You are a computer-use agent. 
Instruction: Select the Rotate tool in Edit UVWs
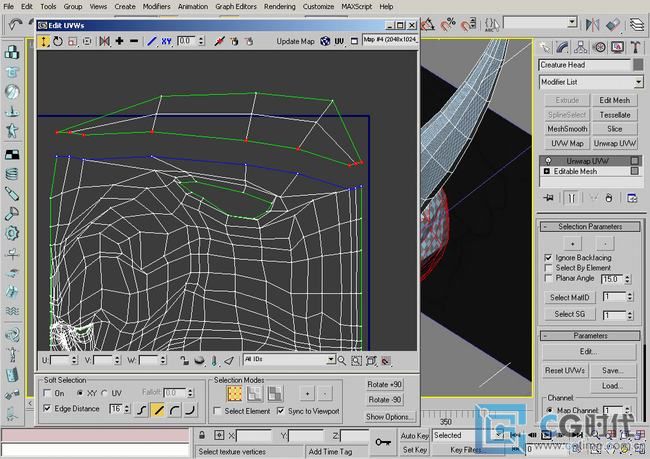click(58, 41)
